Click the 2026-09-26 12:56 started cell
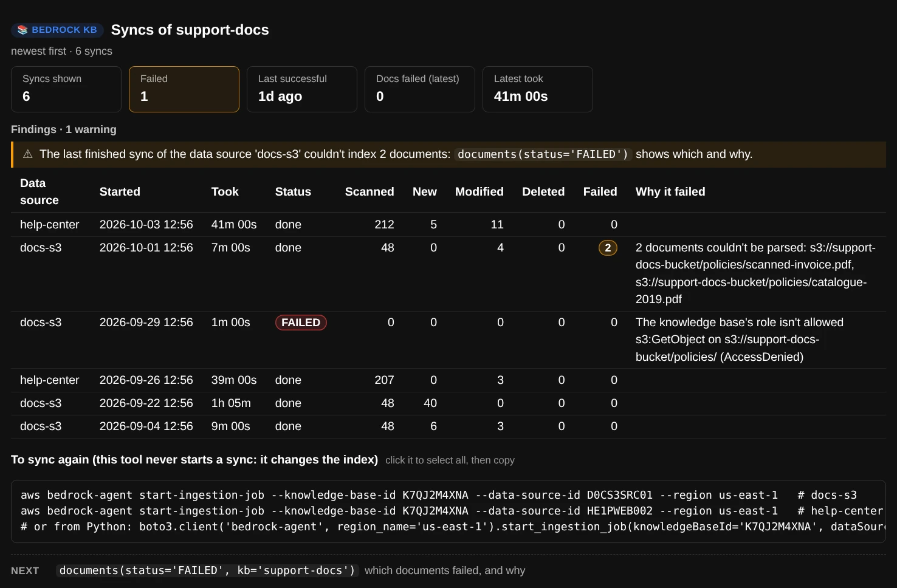This screenshot has height=588, width=897. (x=146, y=380)
